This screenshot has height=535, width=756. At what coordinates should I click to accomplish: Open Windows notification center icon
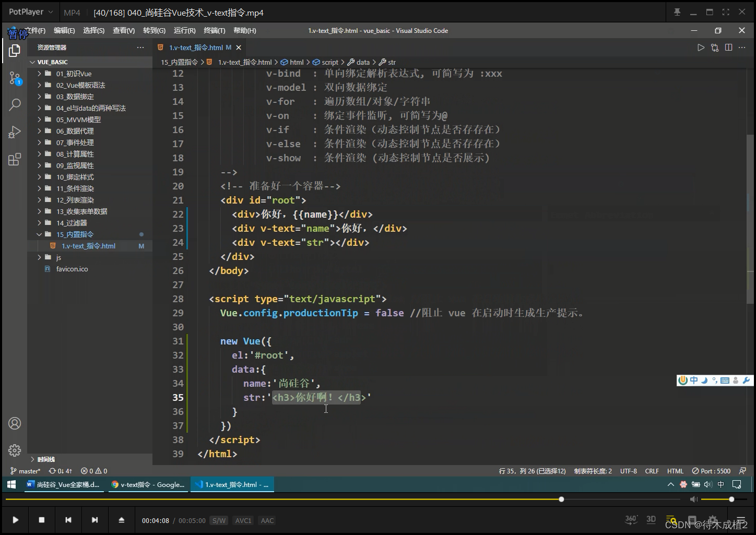pos(737,484)
